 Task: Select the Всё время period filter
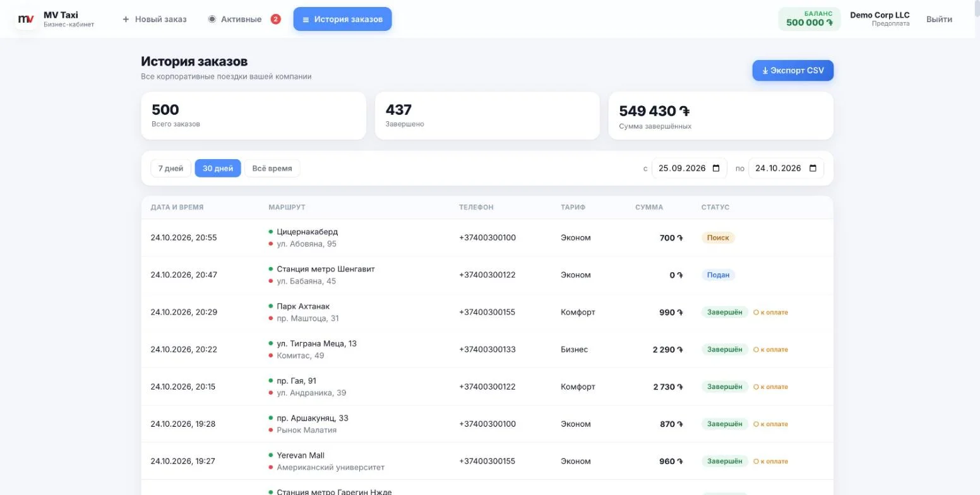point(272,169)
